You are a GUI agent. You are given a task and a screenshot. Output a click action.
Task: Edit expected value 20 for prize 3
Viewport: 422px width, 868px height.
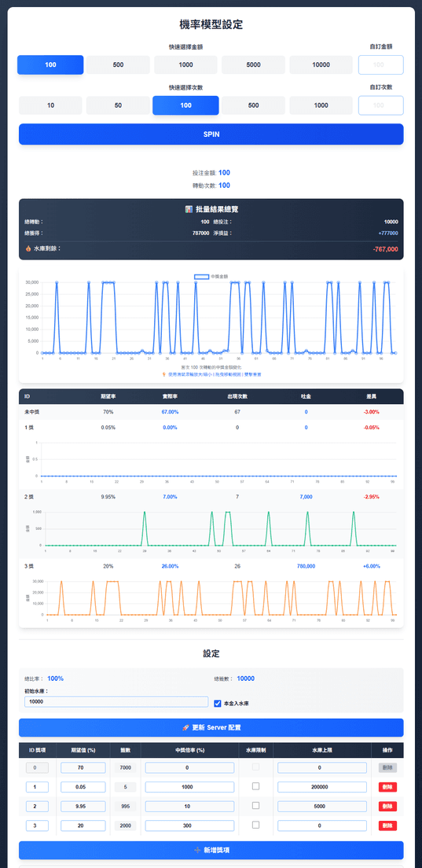pos(83,826)
